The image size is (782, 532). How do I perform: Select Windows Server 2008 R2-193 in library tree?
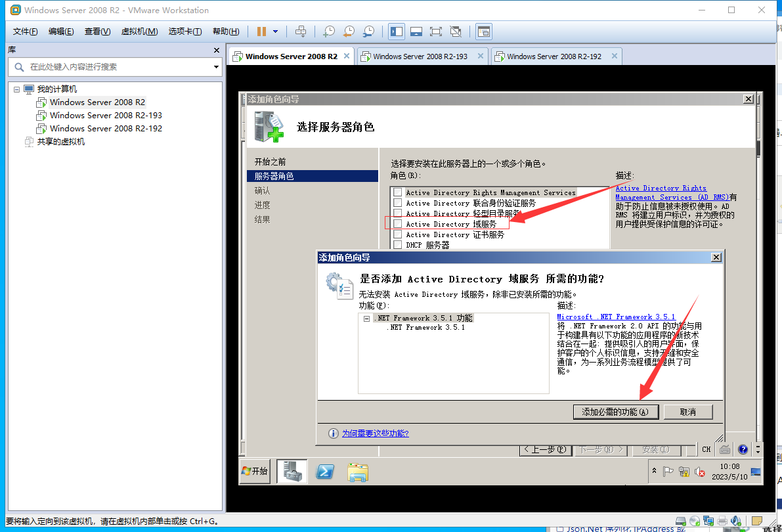106,116
